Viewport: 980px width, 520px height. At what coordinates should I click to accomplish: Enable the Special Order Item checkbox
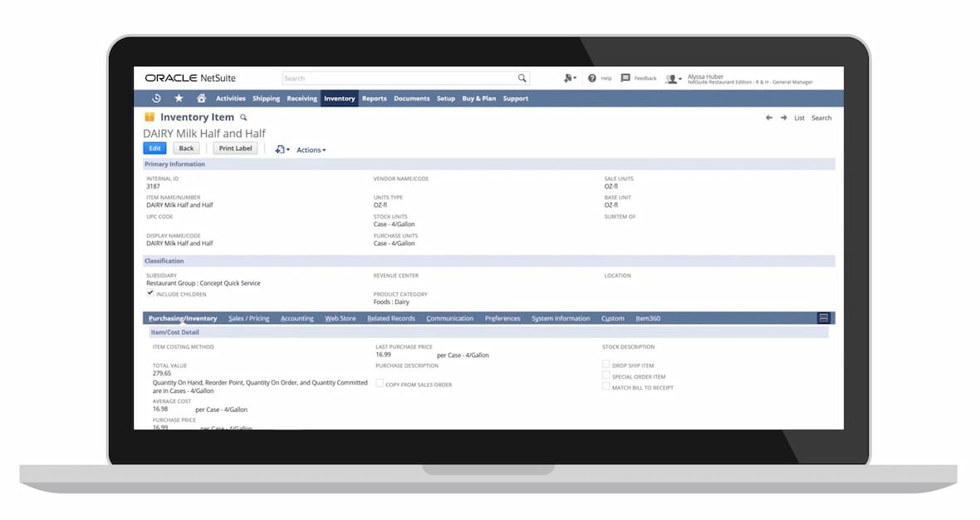[x=605, y=375]
